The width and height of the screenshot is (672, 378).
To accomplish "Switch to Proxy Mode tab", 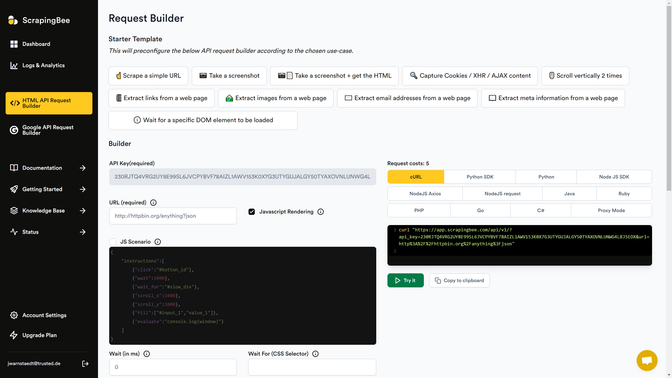I will click(x=611, y=210).
